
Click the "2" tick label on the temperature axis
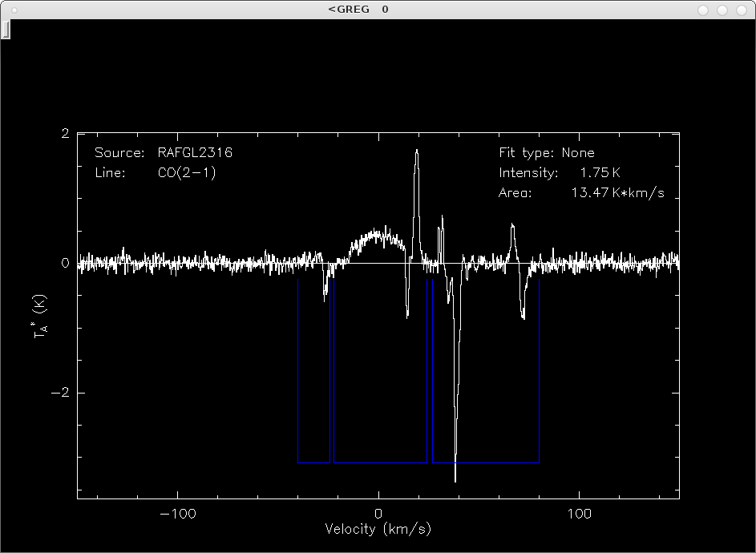66,134
